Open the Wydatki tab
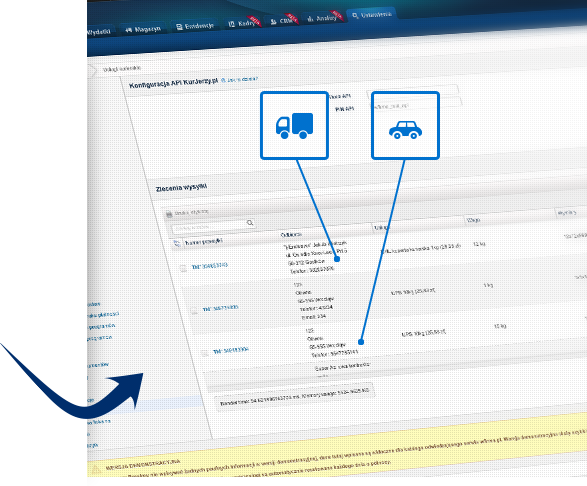 click(98, 32)
